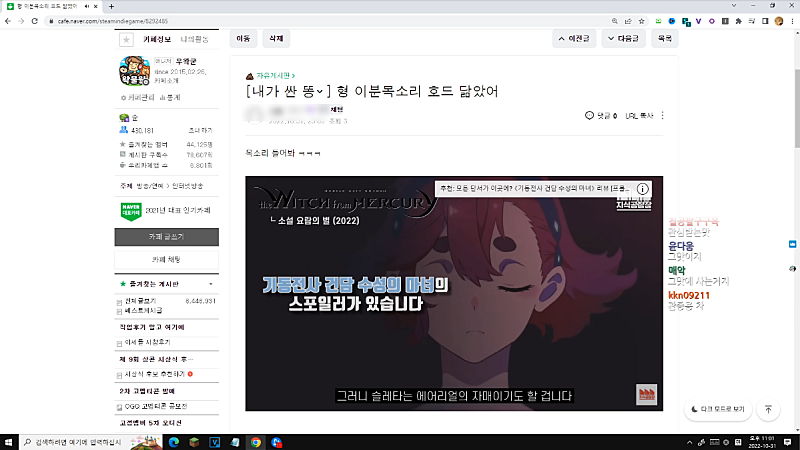Open the 자유게시판 board link
800x450 pixels.
click(276, 76)
